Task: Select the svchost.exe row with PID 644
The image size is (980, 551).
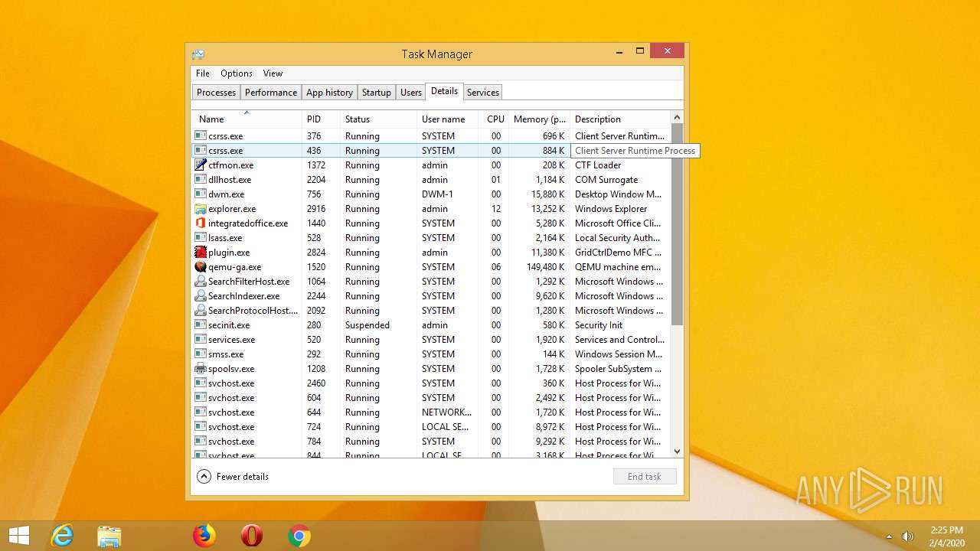Action: click(x=431, y=412)
